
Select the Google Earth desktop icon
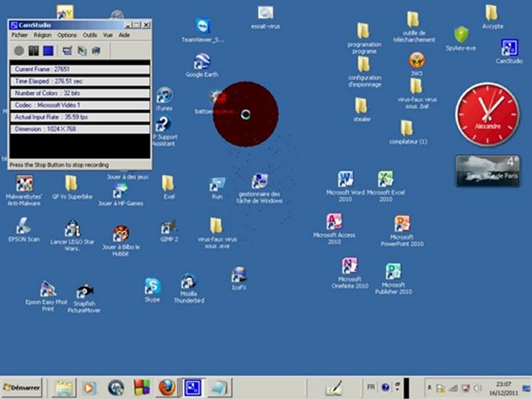click(x=202, y=62)
